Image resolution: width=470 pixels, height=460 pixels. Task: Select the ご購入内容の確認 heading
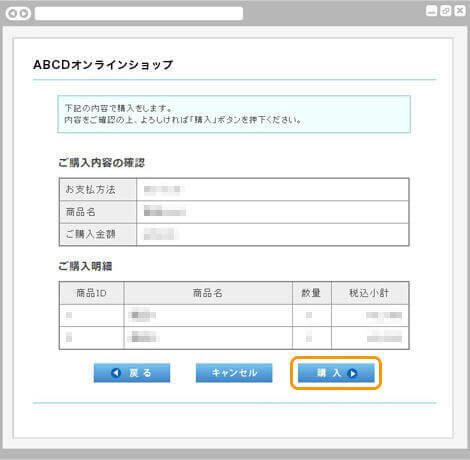click(101, 163)
